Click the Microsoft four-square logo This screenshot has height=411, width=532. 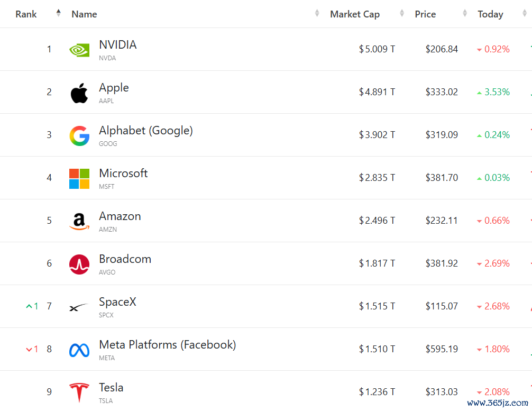point(79,178)
